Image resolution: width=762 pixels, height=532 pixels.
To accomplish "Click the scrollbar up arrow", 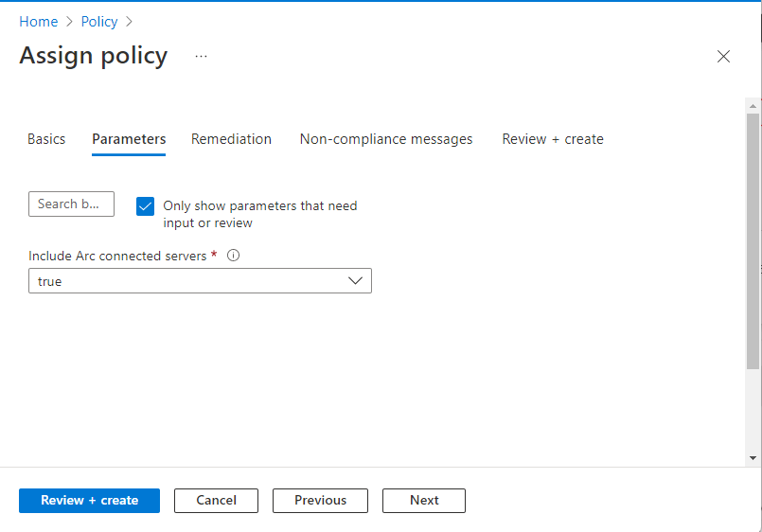I will coord(753,106).
